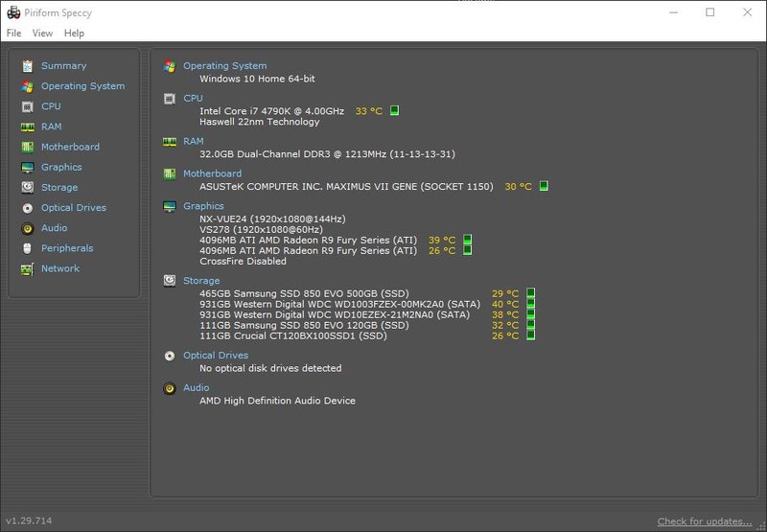Click the GPU temperature indicator next to 39 °C

pos(468,240)
